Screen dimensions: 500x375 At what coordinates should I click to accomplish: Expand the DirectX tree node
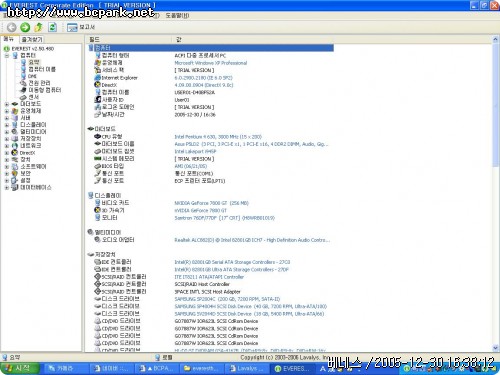[7, 153]
